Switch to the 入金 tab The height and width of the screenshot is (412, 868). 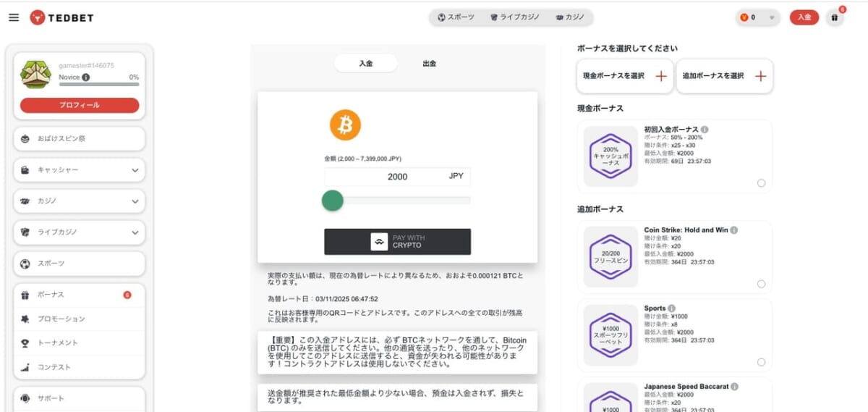click(x=365, y=63)
